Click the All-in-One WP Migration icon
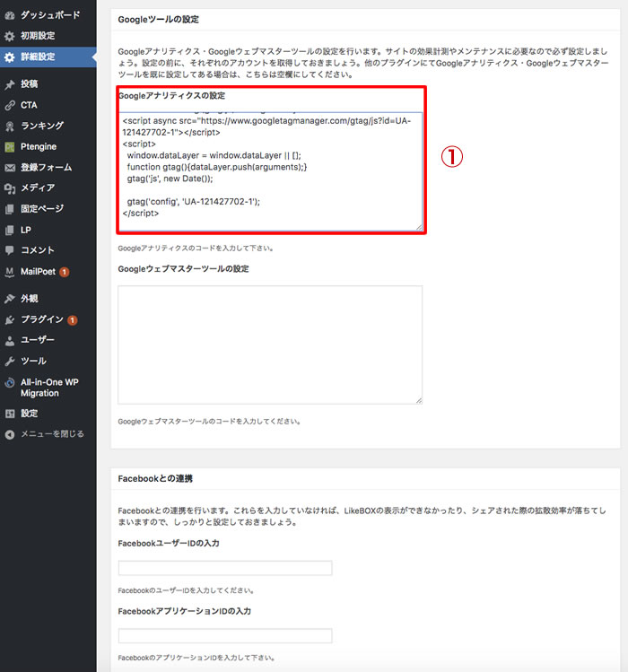628x672 pixels. click(10, 382)
